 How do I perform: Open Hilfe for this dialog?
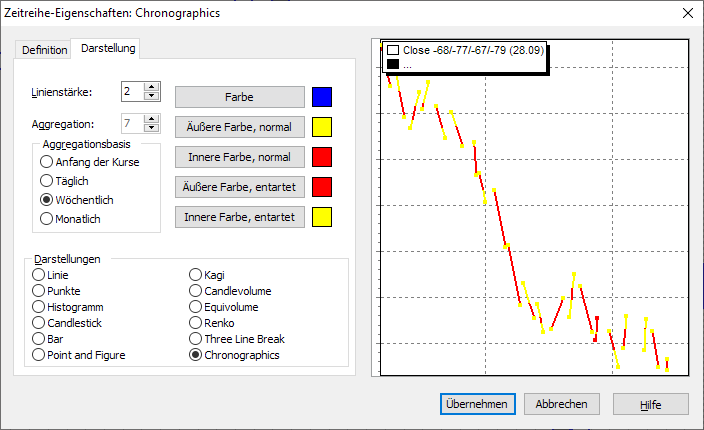pos(651,404)
